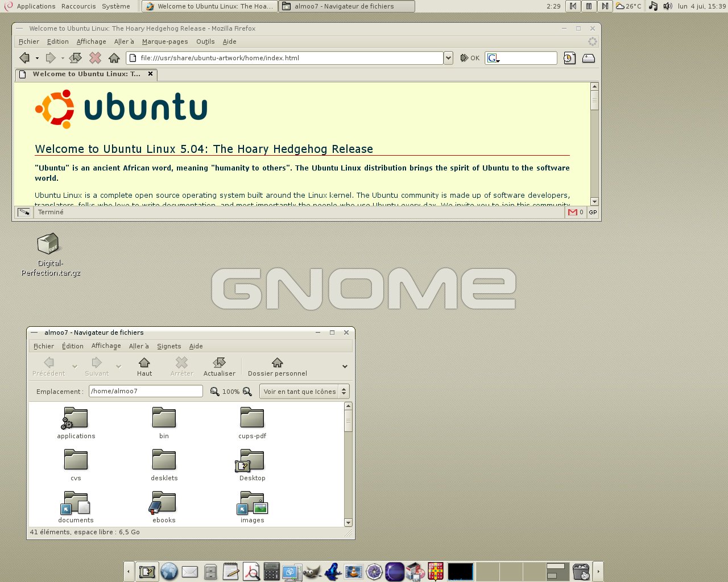
Task: Open back history dropdown arrow in Firefox
Action: tap(37, 58)
